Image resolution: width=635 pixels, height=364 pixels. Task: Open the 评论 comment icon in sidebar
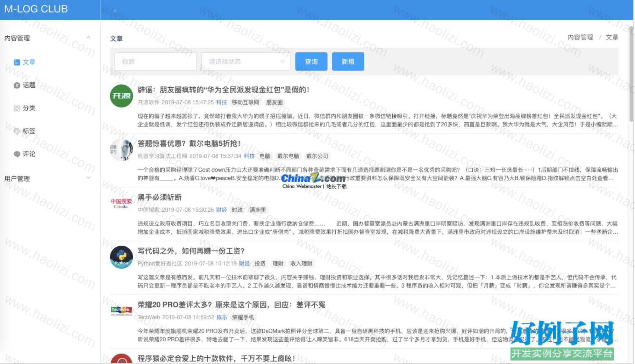tap(17, 154)
